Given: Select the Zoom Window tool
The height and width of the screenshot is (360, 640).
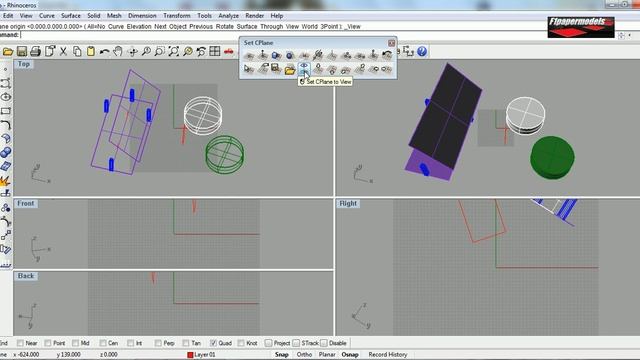Looking at the screenshot, I should (160, 51).
